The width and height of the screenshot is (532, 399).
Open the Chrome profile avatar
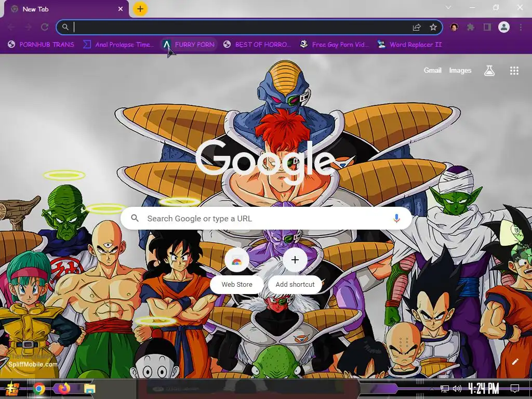pos(504,27)
